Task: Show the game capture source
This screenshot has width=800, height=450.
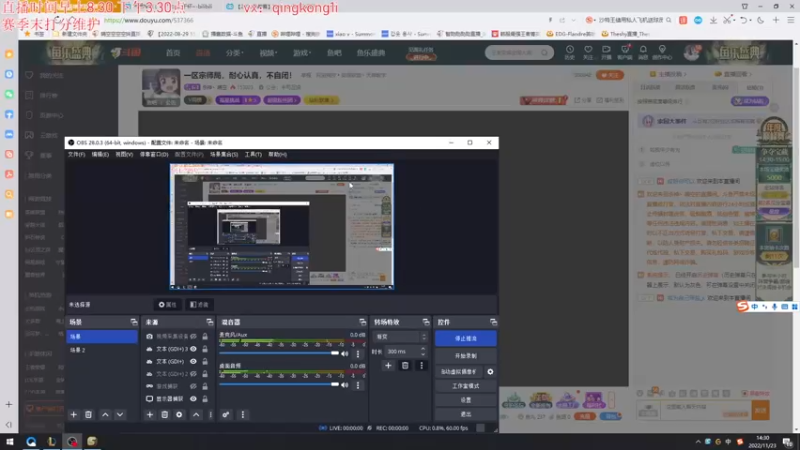Action: pyautogui.click(x=193, y=386)
